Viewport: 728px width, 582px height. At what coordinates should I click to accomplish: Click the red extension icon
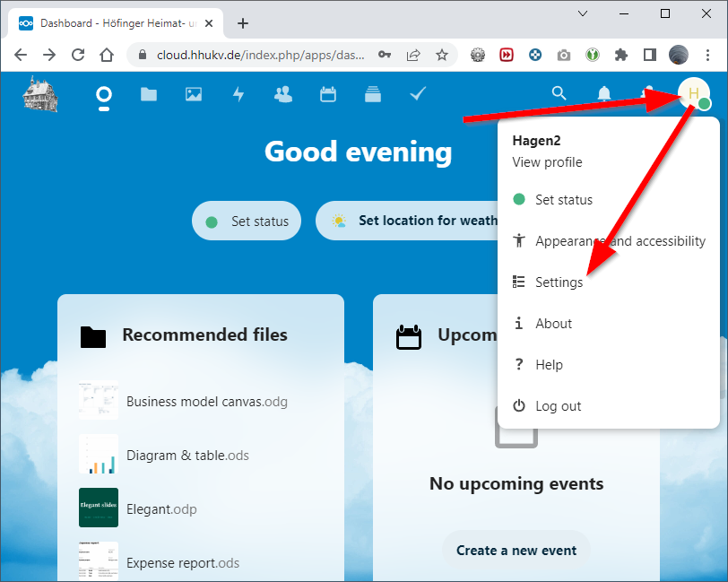tap(506, 55)
